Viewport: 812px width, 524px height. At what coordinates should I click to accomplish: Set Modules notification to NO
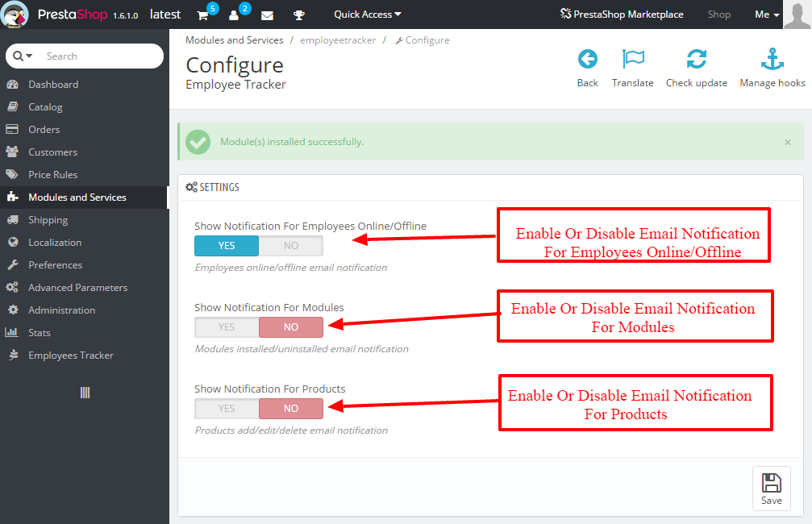point(291,327)
